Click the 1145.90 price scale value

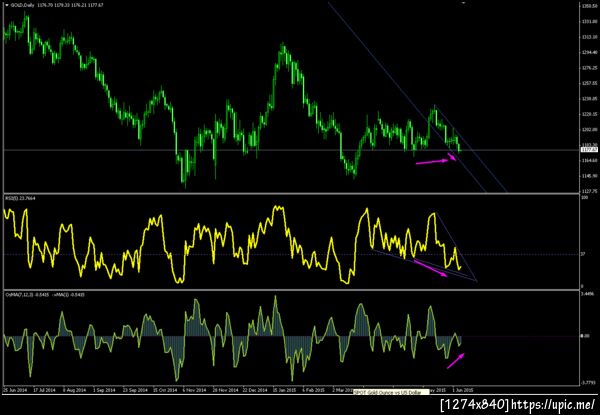tap(589, 176)
